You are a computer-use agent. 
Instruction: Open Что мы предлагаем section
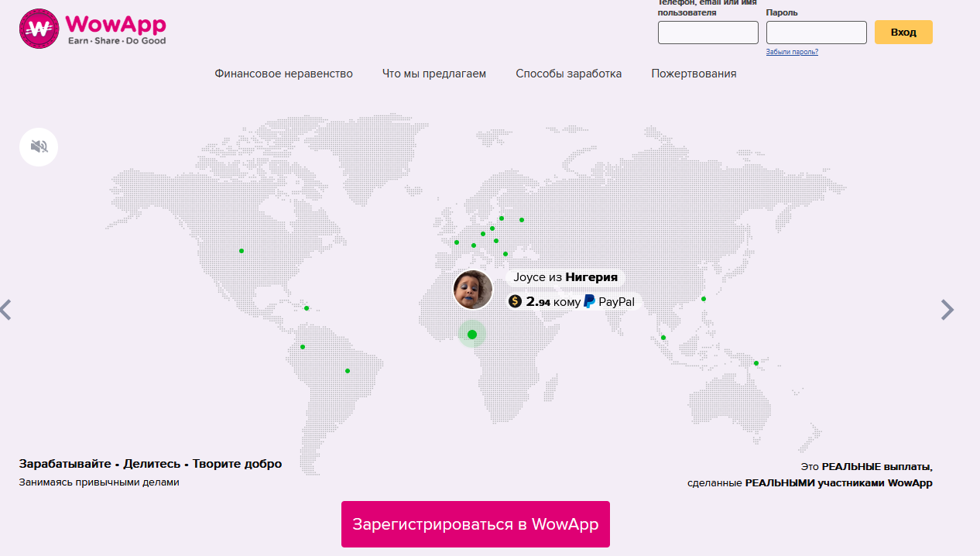click(434, 74)
